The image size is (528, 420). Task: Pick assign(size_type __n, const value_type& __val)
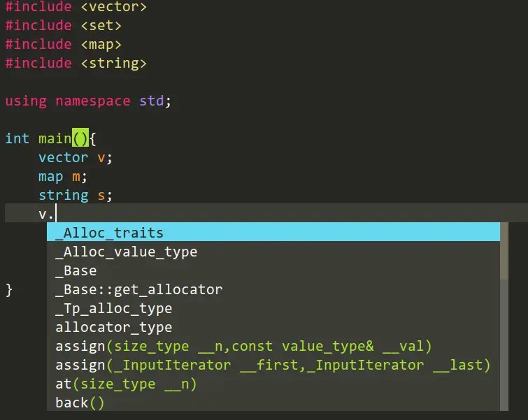(273, 346)
